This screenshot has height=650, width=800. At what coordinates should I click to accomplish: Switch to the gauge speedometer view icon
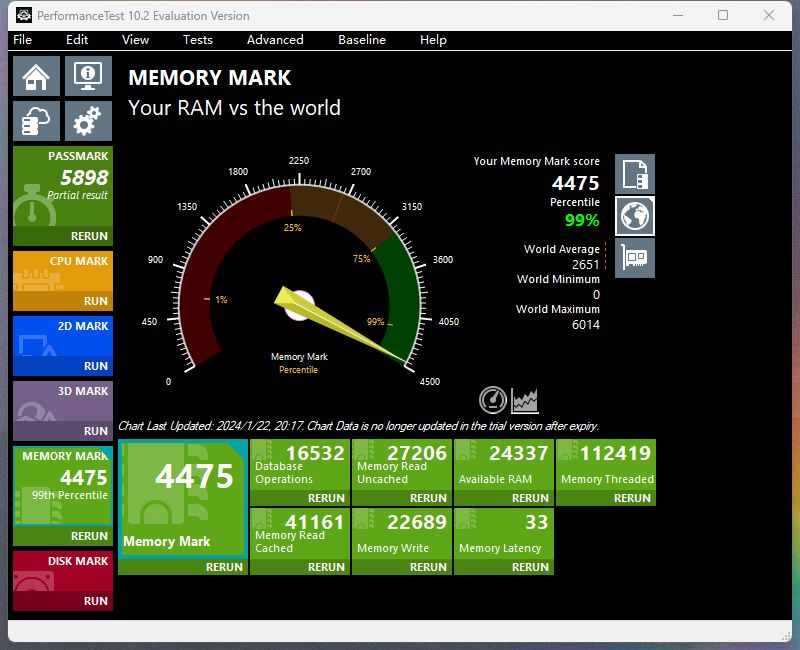[493, 399]
